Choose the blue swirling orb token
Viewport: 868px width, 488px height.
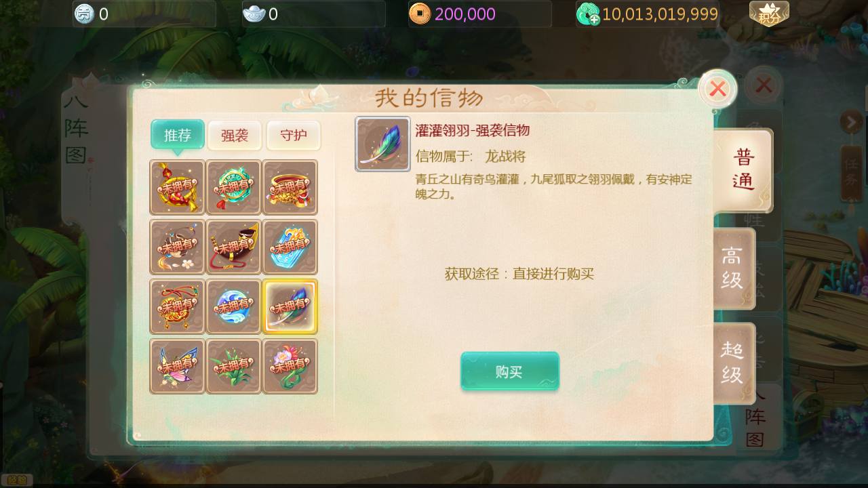(x=233, y=306)
